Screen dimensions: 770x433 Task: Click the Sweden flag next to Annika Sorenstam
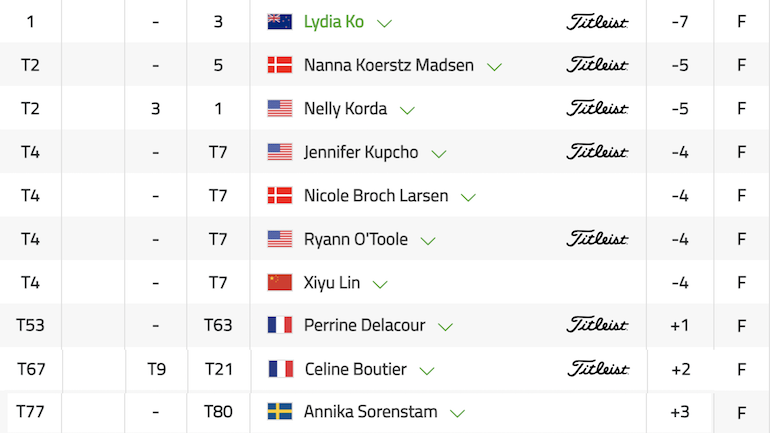279,411
